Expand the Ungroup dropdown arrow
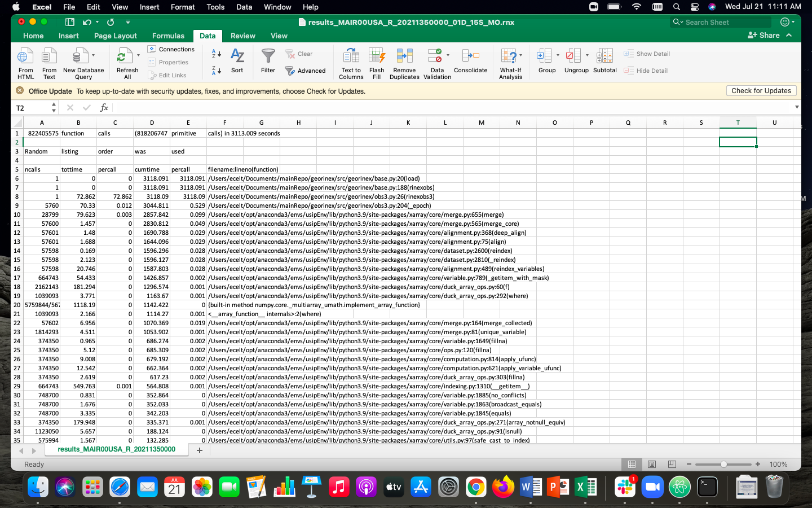The image size is (812, 508). [x=587, y=55]
